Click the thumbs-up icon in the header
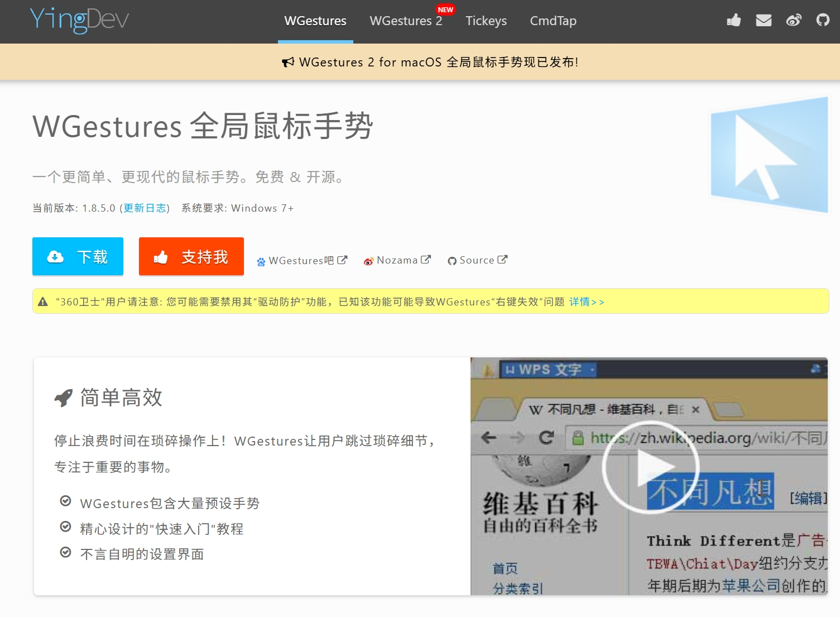The width and height of the screenshot is (840, 617). 734,21
